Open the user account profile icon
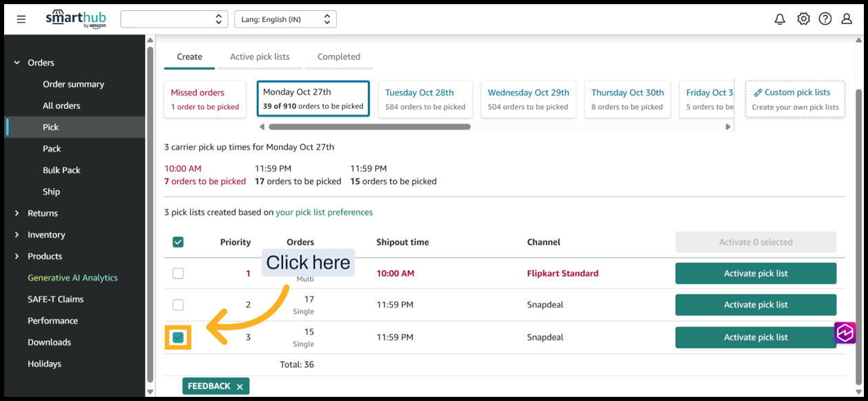This screenshot has height=401, width=868. (847, 19)
